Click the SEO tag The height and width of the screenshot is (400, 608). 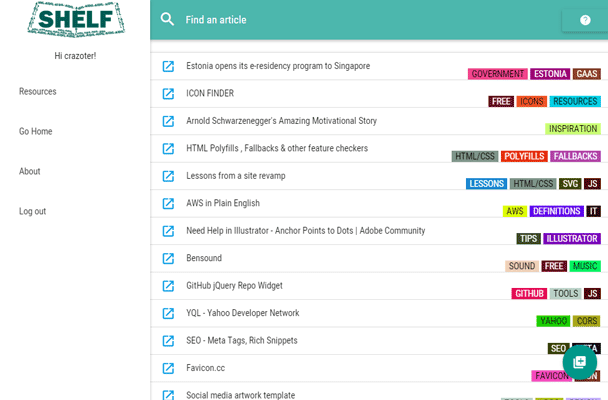click(x=558, y=348)
